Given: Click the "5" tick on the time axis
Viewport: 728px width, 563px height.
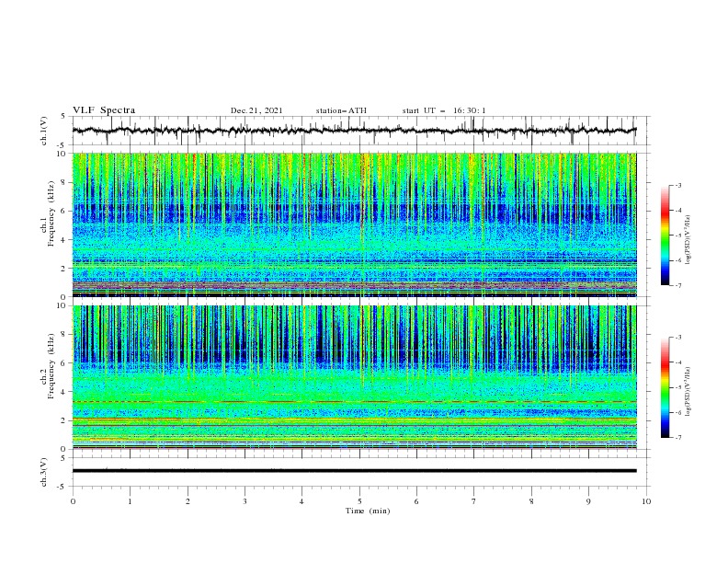Looking at the screenshot, I should [359, 501].
